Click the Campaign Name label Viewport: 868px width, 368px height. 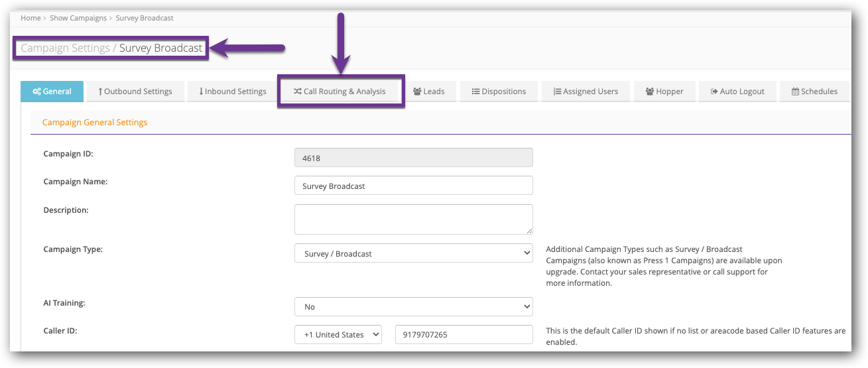click(76, 181)
